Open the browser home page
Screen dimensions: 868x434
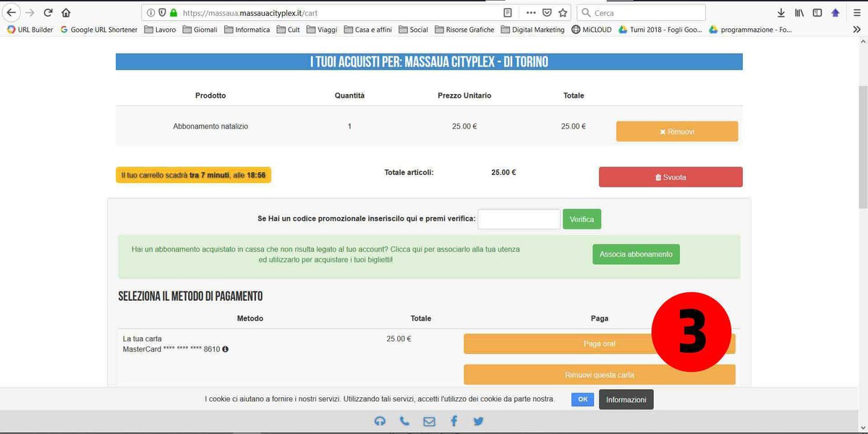(67, 12)
